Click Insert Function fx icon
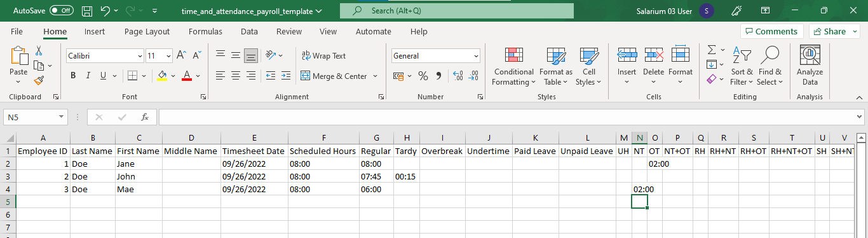The image size is (868, 238). pos(145,117)
